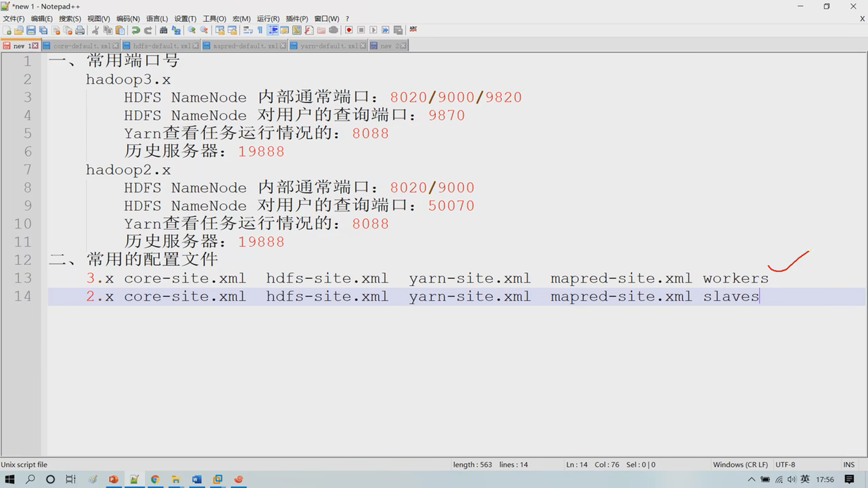The height and width of the screenshot is (488, 868).
Task: Click the Close All toolbar icon
Action: pos(68,30)
